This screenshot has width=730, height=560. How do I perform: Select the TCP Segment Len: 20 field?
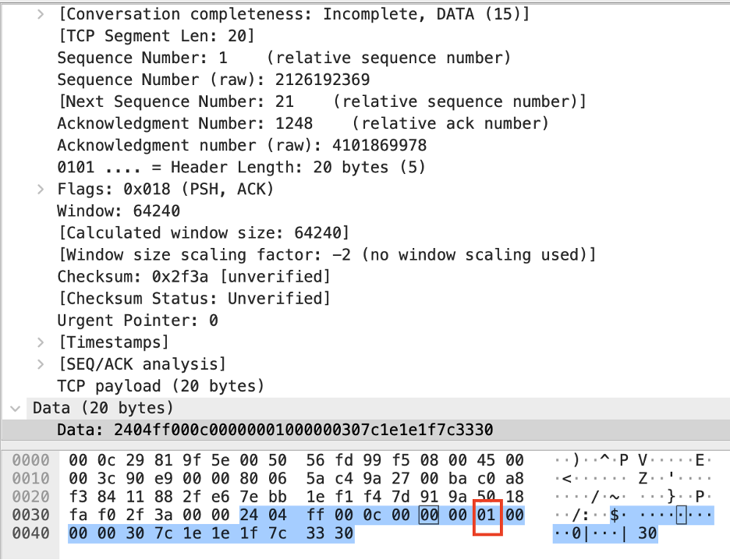click(x=156, y=36)
